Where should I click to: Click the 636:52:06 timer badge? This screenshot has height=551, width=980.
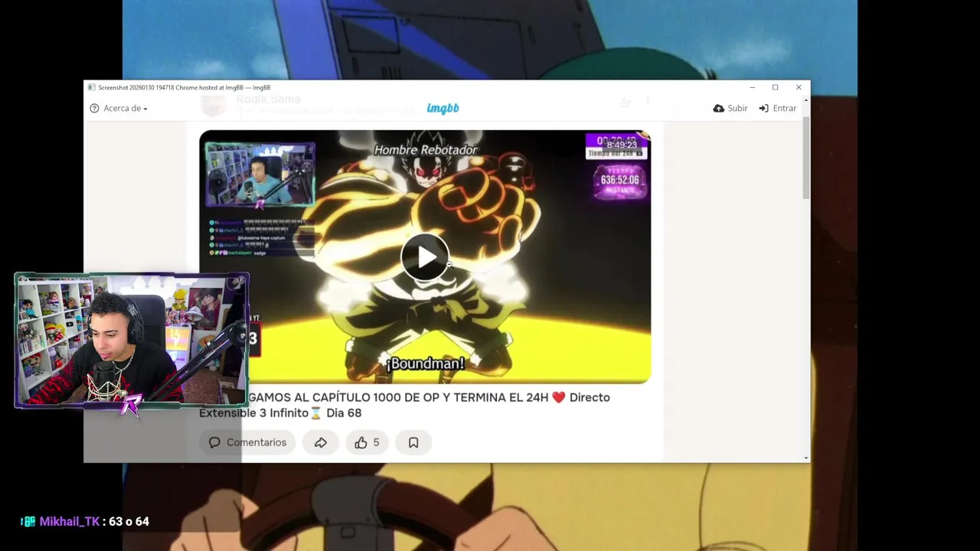[x=619, y=181]
